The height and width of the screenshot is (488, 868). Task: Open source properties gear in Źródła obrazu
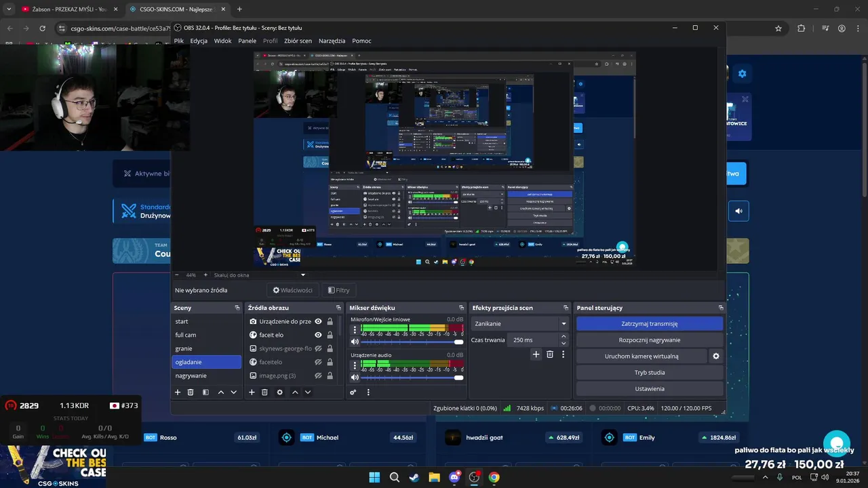(279, 392)
